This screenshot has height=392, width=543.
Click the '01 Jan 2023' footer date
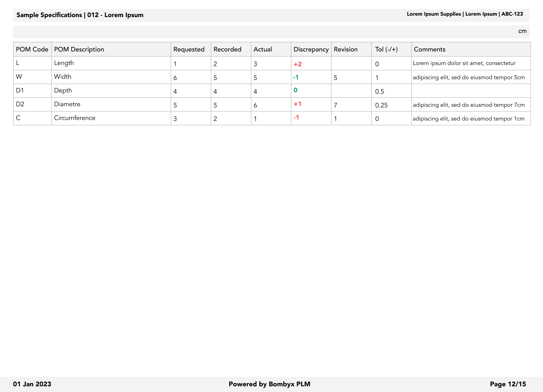(x=32, y=384)
